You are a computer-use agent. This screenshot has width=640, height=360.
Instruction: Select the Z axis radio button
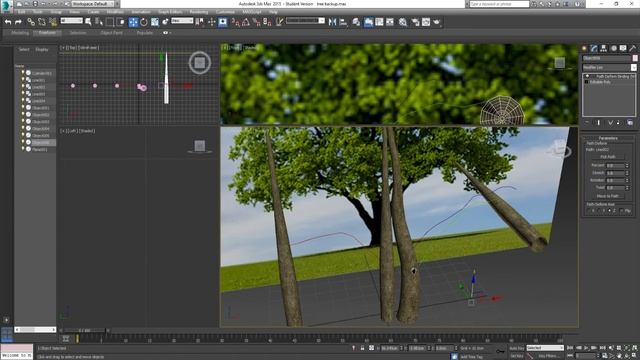click(610, 211)
